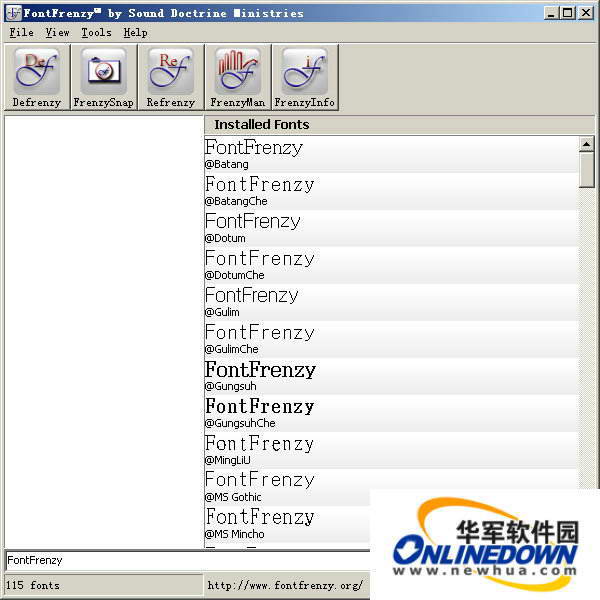
Task: Select the @MingLiU font entry
Action: [x=391, y=450]
